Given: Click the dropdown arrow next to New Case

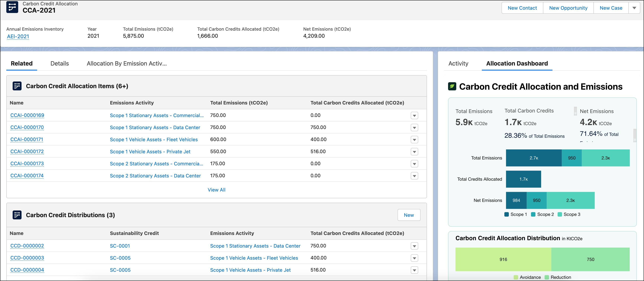Looking at the screenshot, I should 634,8.
